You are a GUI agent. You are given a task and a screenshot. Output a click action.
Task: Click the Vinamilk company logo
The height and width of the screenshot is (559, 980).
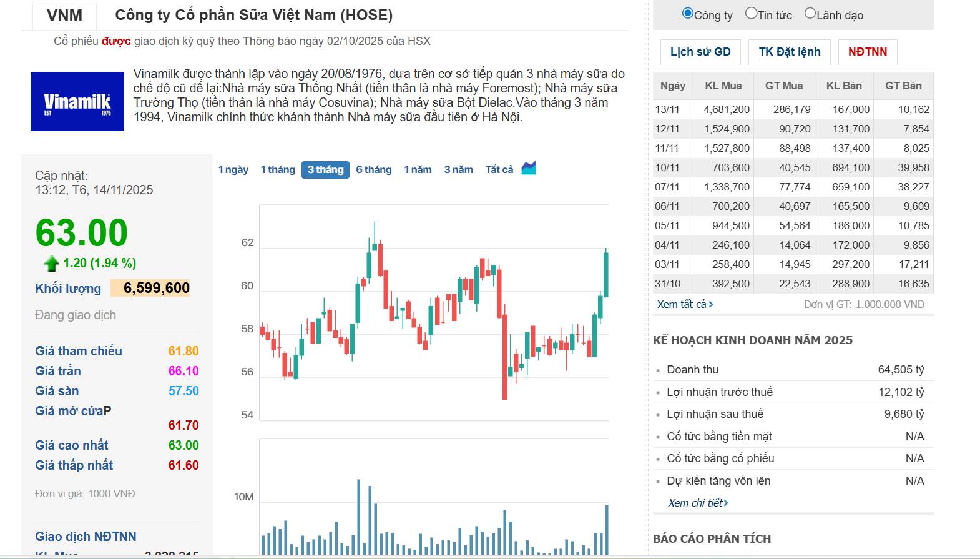77,102
